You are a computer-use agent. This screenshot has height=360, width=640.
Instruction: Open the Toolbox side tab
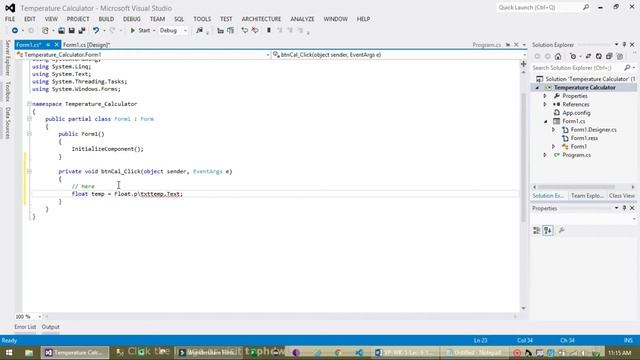[x=7, y=91]
